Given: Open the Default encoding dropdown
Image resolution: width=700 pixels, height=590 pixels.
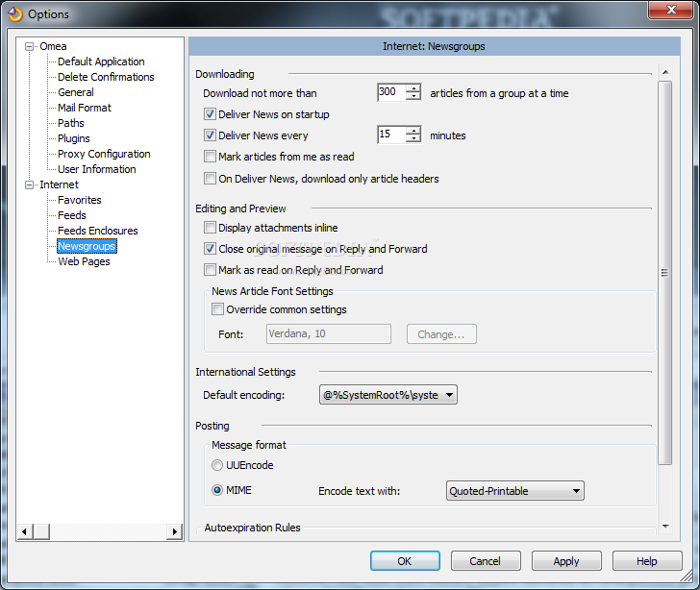Looking at the screenshot, I should 387,395.
